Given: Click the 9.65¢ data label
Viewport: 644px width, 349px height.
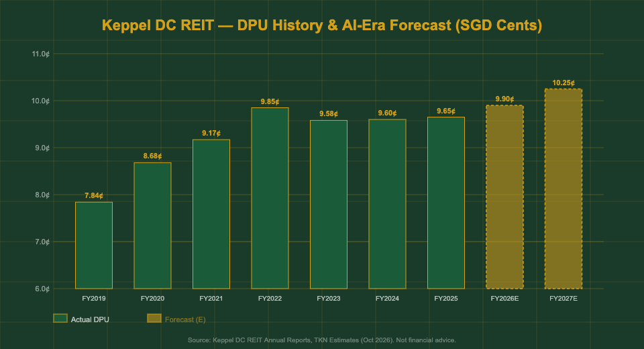Looking at the screenshot, I should pyautogui.click(x=446, y=111).
